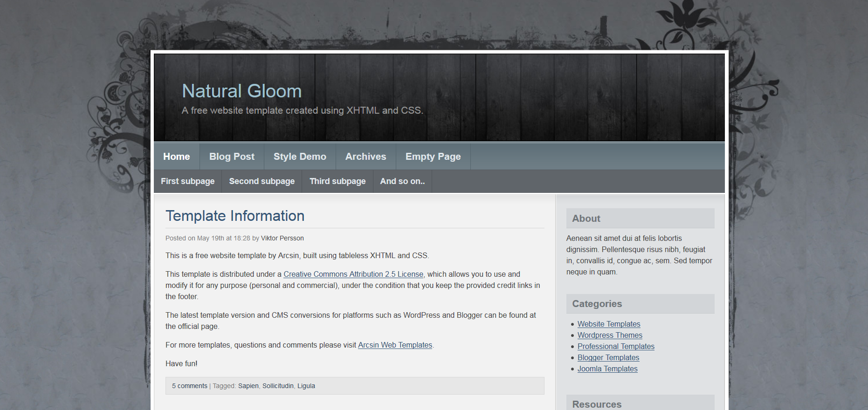The width and height of the screenshot is (868, 410).
Task: Open the Template Information post title
Action: pyautogui.click(x=235, y=216)
